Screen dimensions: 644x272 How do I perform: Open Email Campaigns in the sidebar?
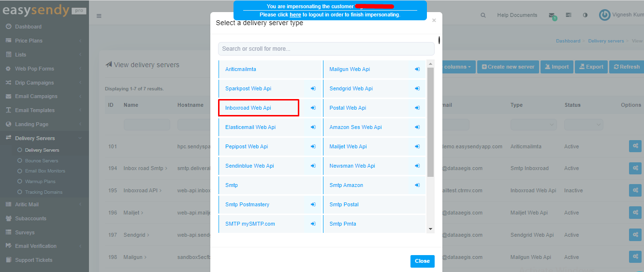point(36,96)
